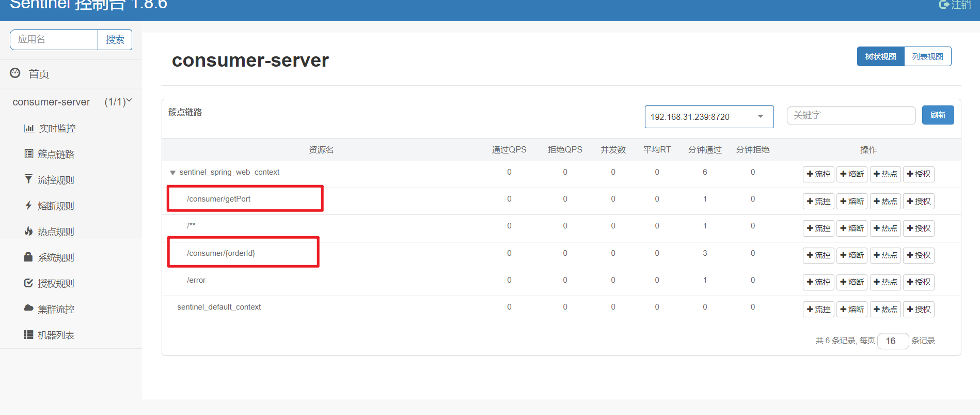The image size is (980, 415).
Task: Click the page size field showing 16
Action: (x=893, y=341)
